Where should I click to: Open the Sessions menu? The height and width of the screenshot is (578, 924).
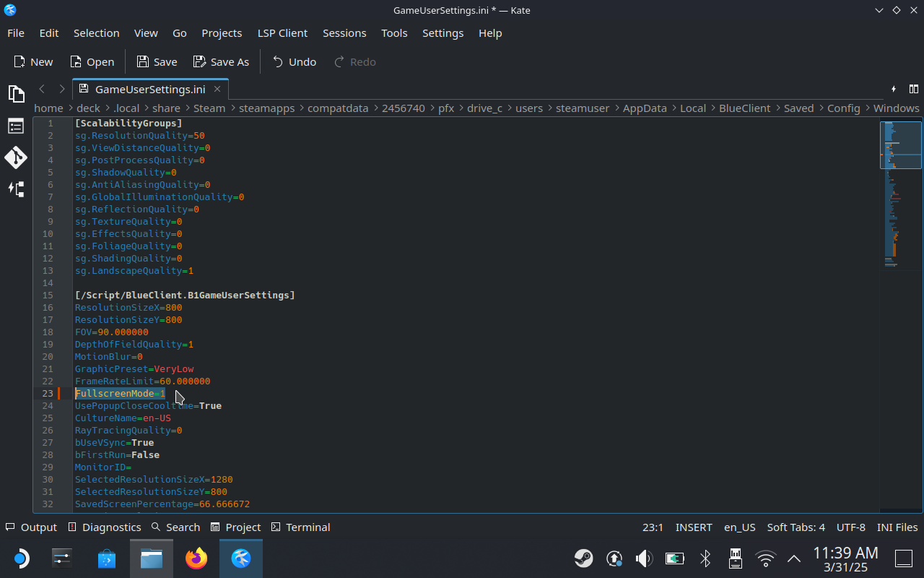point(344,33)
